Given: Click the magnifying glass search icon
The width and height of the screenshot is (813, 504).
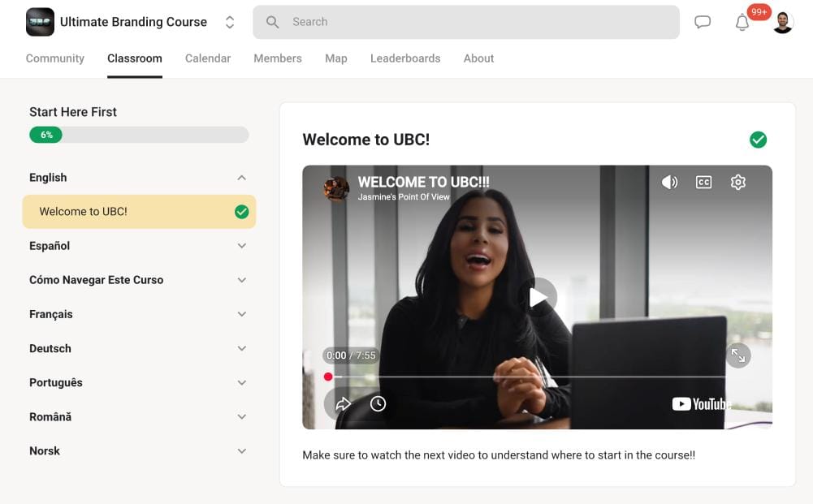Looking at the screenshot, I should (x=272, y=22).
